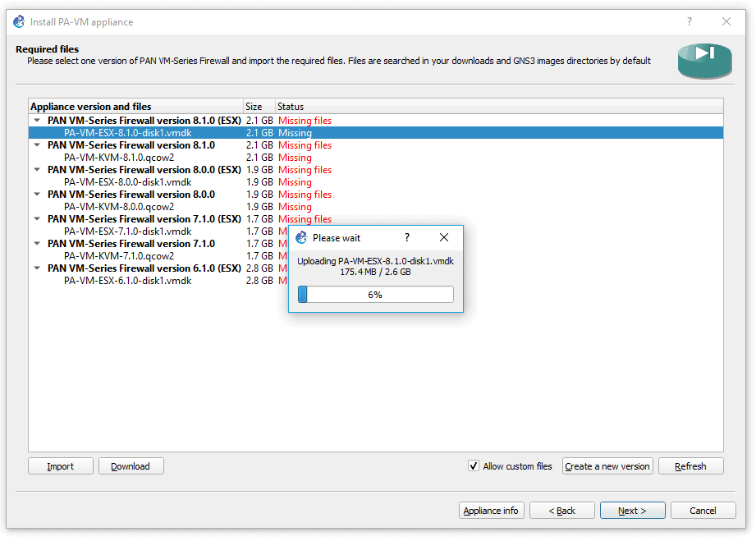This screenshot has width=756, height=541.
Task: Click the Please wait dialog GNS3 icon
Action: point(301,237)
